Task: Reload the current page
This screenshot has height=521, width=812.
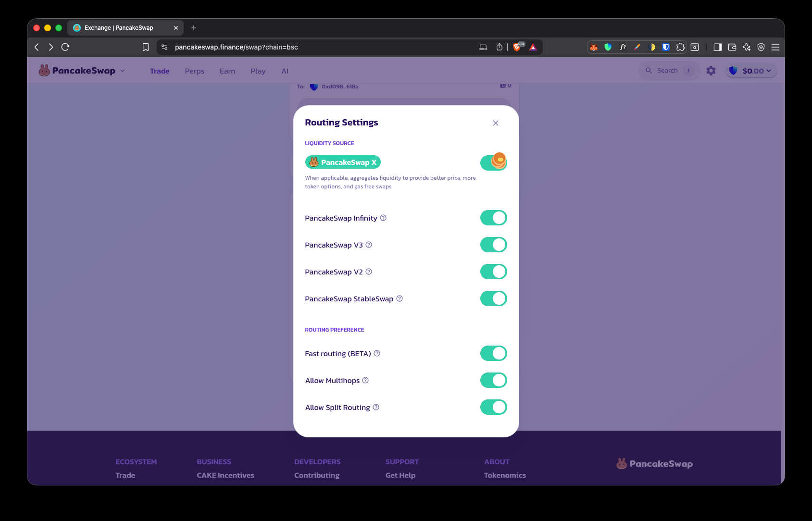Action: pos(65,47)
